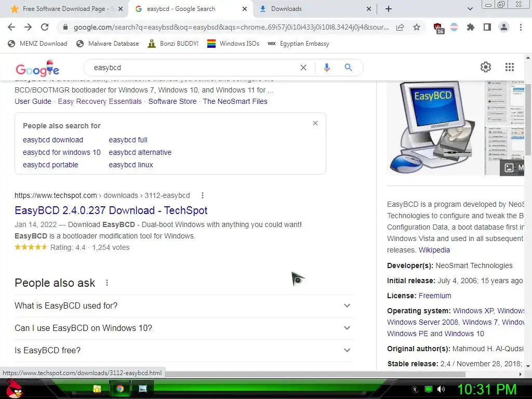This screenshot has width=532, height=399.
Task: Click the volume speaker tray icon
Action: [441, 389]
